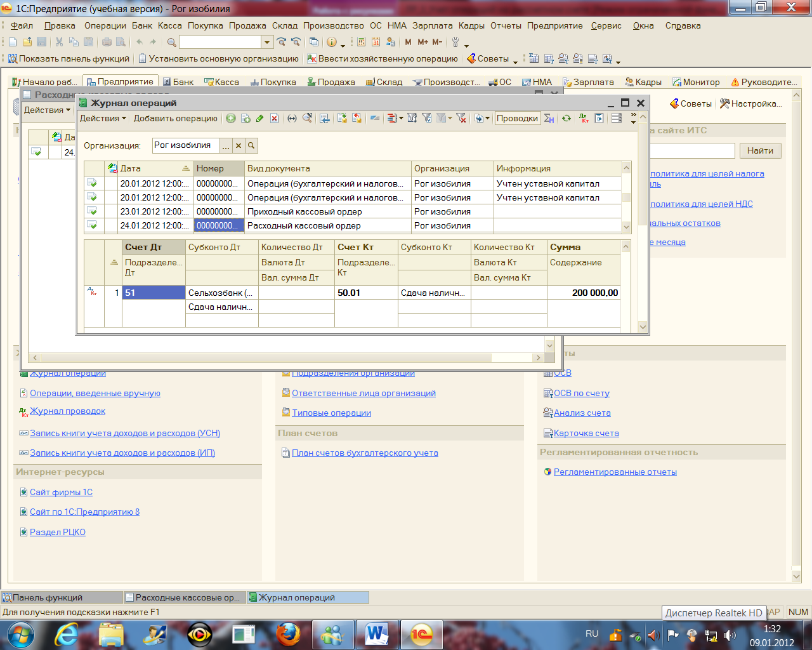Image resolution: width=812 pixels, height=650 pixels.
Task: Open the Типовые операции link
Action: pyautogui.click(x=331, y=413)
